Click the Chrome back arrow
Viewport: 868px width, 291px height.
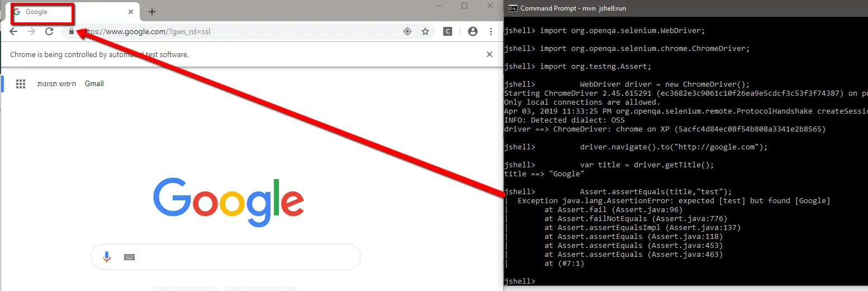tap(13, 32)
